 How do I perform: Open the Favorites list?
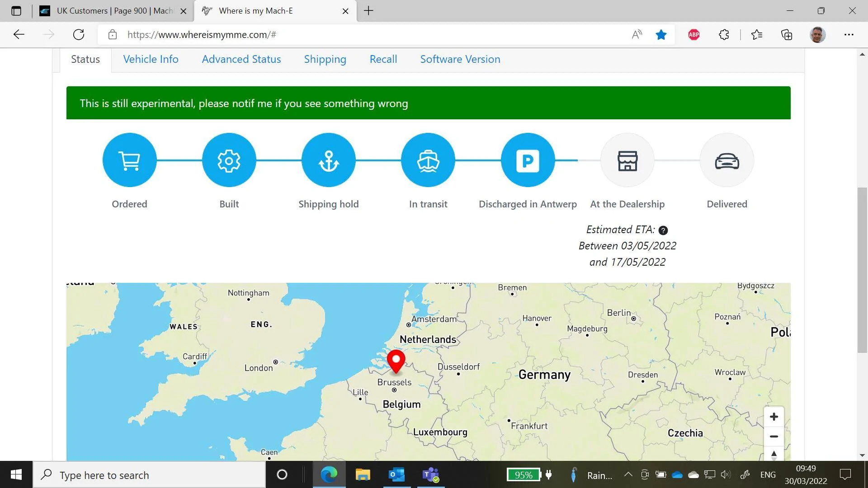point(756,34)
